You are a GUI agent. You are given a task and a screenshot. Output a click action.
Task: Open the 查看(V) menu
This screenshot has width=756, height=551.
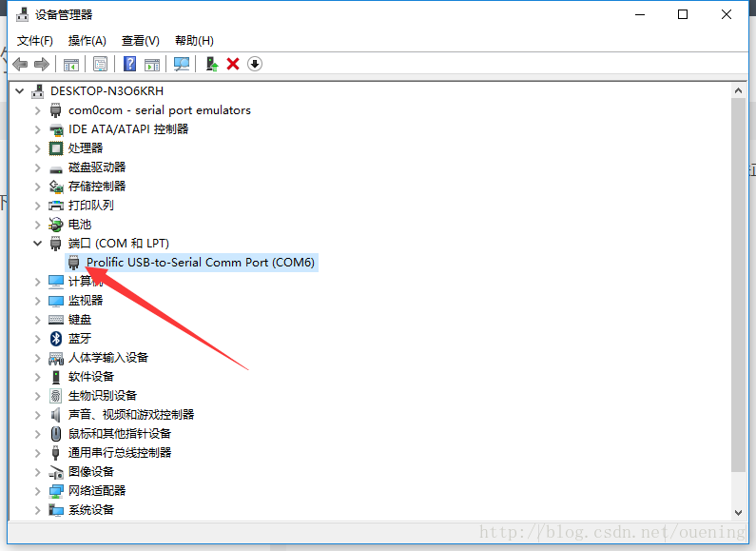click(x=141, y=41)
